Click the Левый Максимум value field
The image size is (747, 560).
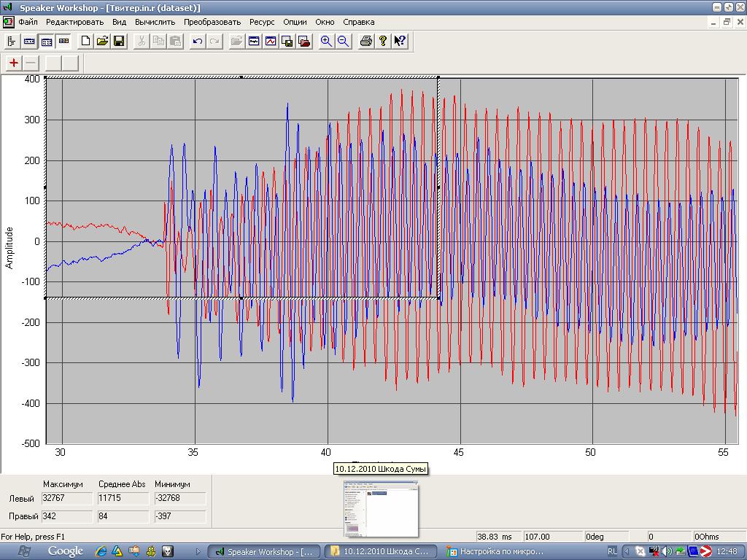coord(67,498)
